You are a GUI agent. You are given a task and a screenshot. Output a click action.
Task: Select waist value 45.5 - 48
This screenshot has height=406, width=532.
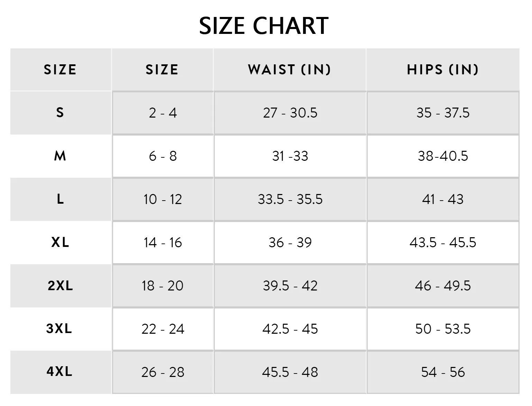(290, 372)
